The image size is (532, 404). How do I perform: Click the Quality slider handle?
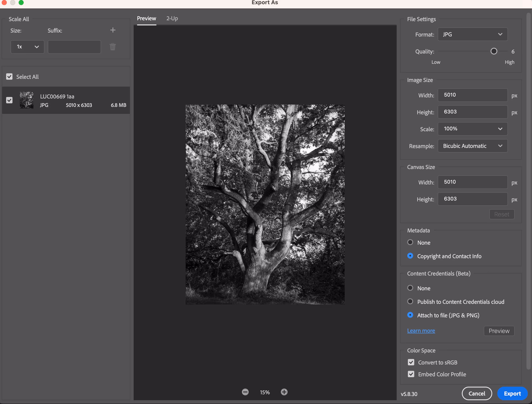494,51
